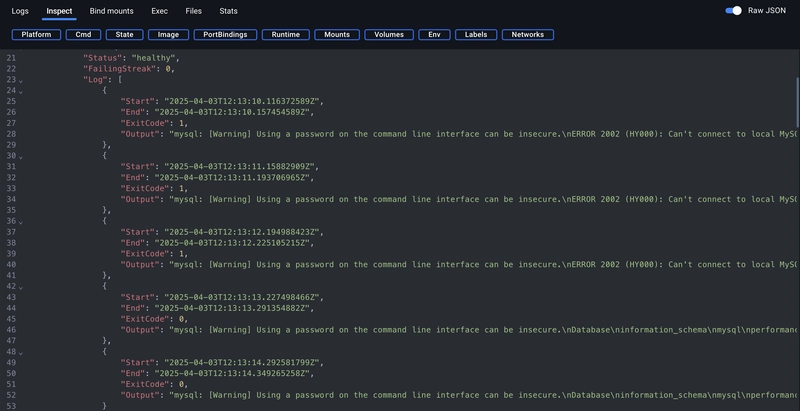Collapse the JSON object at line 30

(x=21, y=157)
